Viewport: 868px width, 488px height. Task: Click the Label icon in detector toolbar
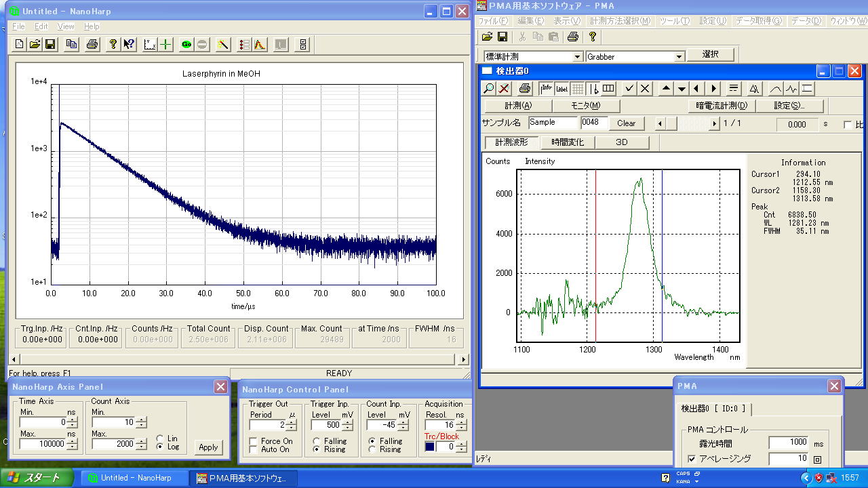click(x=561, y=89)
